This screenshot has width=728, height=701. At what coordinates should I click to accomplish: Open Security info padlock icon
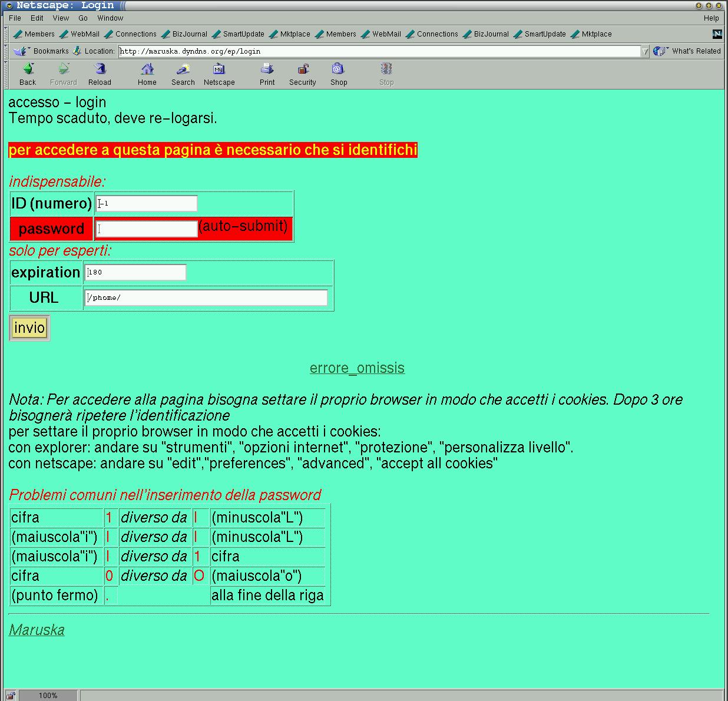click(303, 70)
